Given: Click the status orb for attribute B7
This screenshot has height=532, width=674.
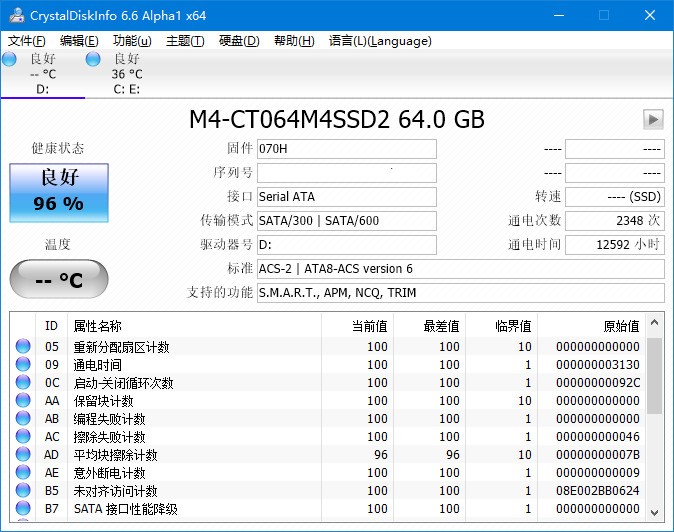Looking at the screenshot, I should pyautogui.click(x=23, y=508).
